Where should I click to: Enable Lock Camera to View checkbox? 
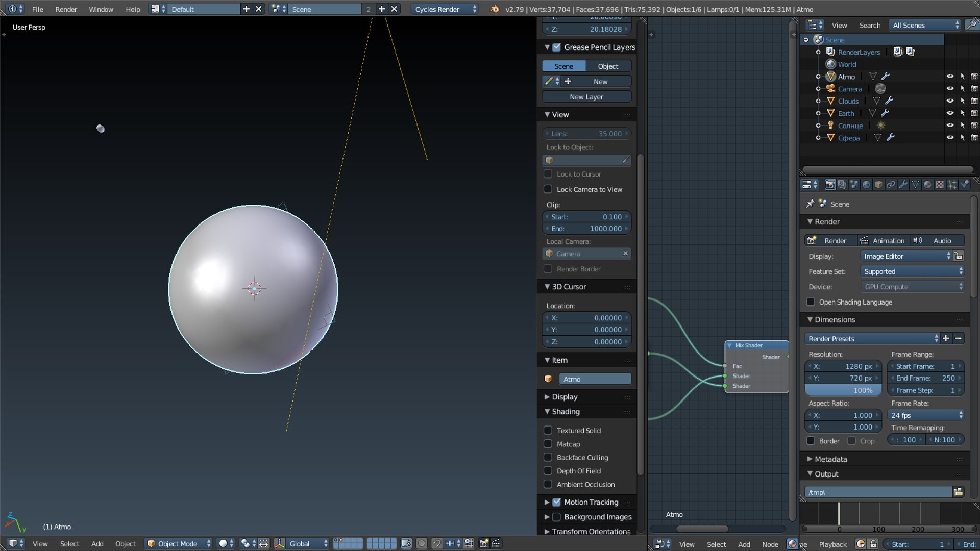click(x=548, y=189)
